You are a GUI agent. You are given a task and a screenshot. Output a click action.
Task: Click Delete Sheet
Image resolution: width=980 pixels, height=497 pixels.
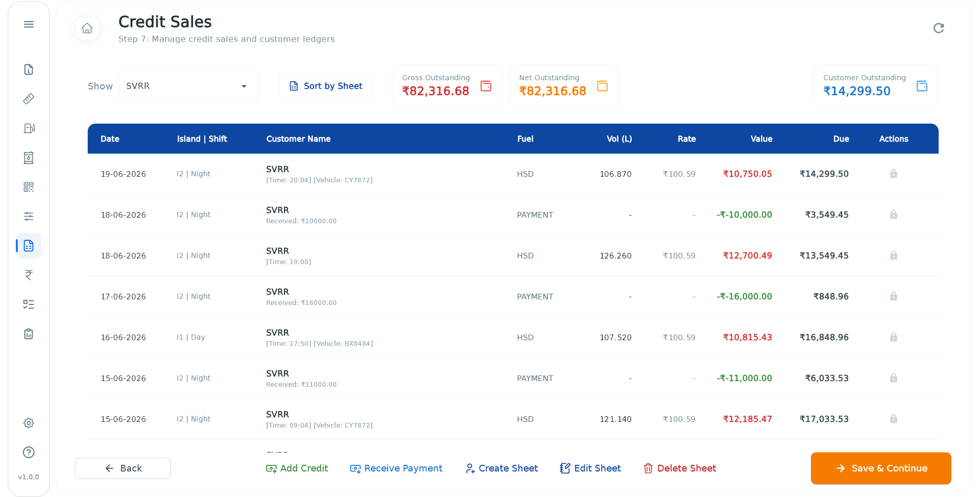coord(680,468)
